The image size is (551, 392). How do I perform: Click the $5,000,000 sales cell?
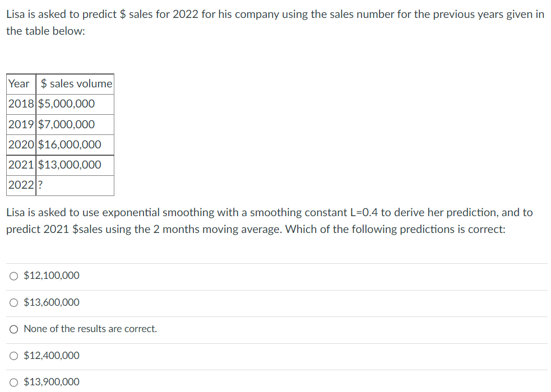(x=66, y=104)
